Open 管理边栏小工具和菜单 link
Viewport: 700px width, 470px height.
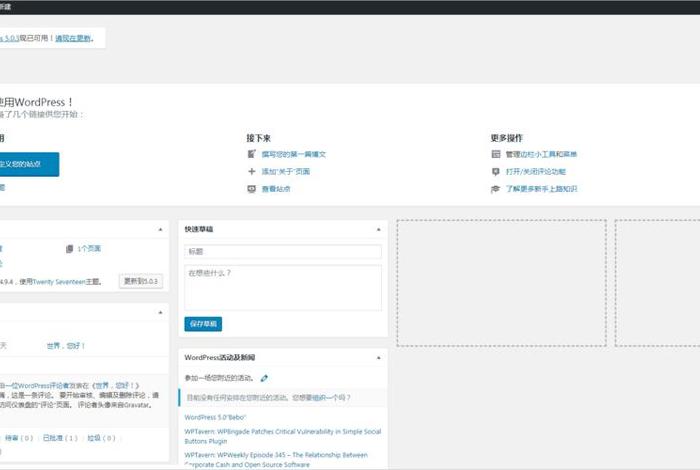(541, 154)
